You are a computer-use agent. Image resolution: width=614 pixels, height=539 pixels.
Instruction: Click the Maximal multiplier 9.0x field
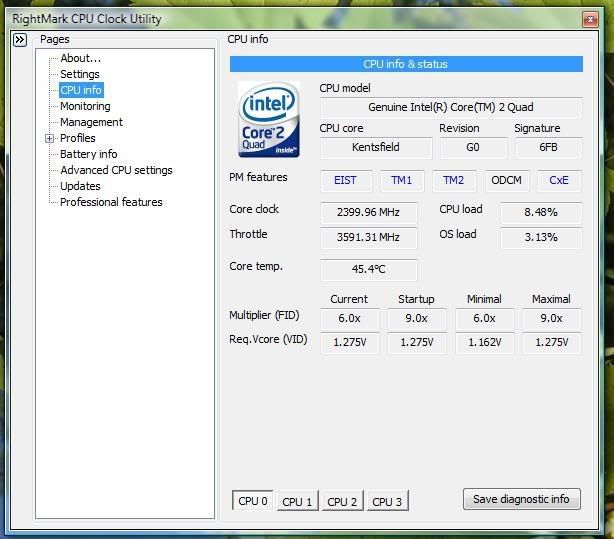(552, 319)
